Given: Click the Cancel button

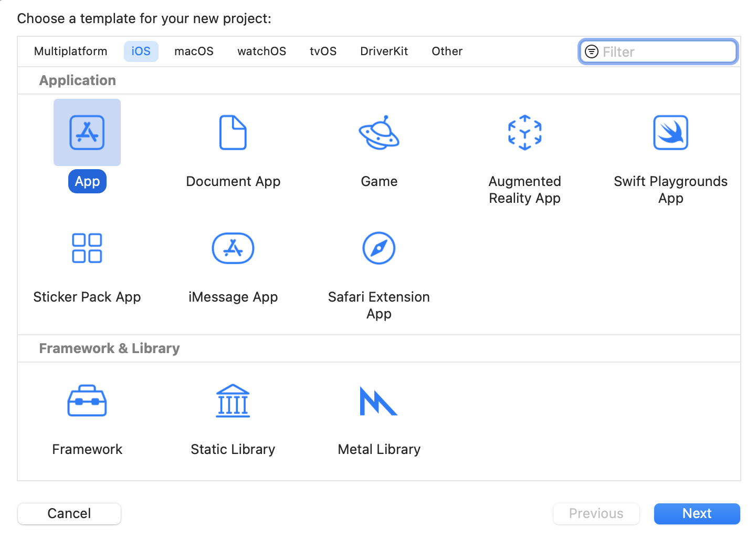Looking at the screenshot, I should click(69, 513).
